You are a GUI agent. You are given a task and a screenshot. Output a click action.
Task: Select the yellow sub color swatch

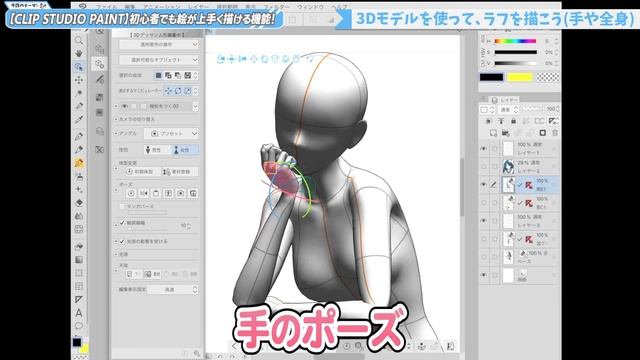point(520,77)
